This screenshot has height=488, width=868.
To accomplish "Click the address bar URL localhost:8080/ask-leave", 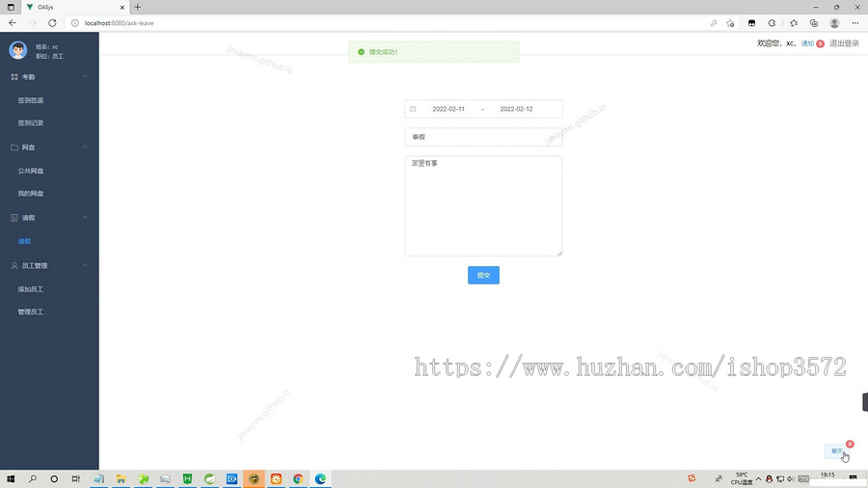I will [119, 23].
